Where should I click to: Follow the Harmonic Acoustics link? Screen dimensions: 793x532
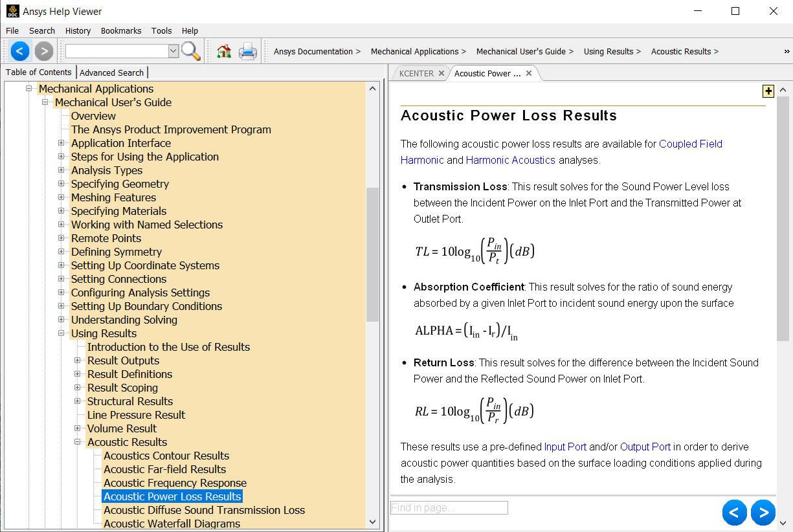coord(511,160)
